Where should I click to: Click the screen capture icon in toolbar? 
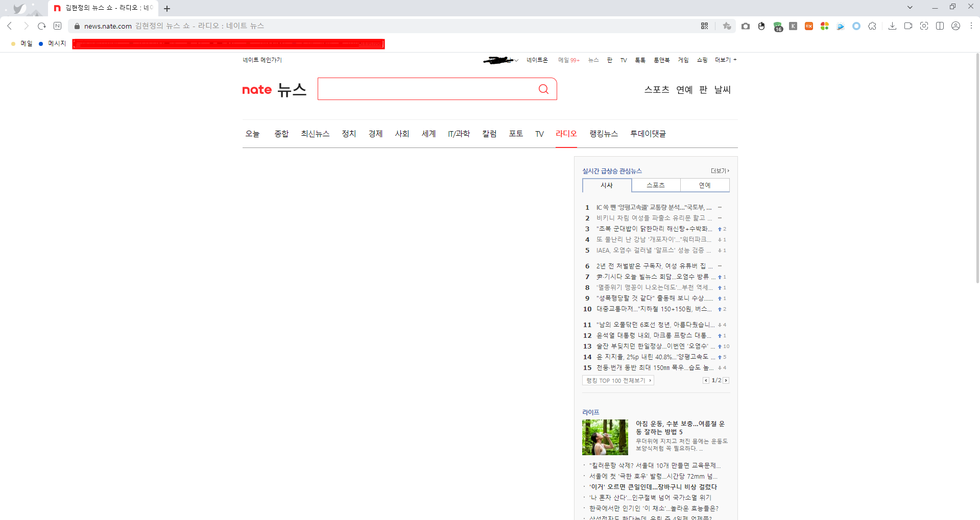[924, 26]
